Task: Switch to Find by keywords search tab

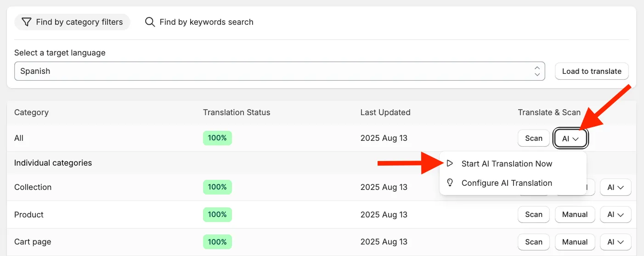Action: point(199,22)
